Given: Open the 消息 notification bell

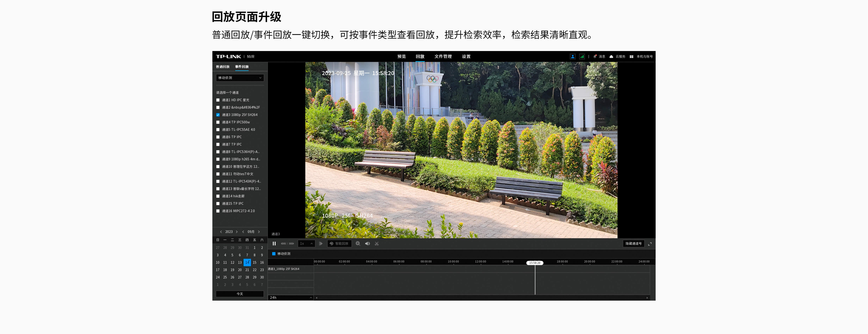Looking at the screenshot, I should (595, 56).
